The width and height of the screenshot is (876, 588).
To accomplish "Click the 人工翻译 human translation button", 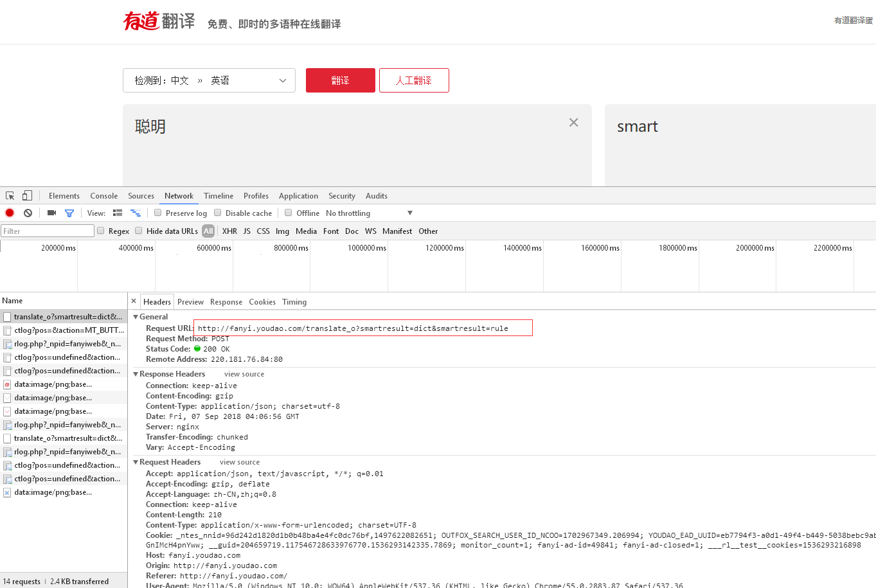I will tap(414, 80).
